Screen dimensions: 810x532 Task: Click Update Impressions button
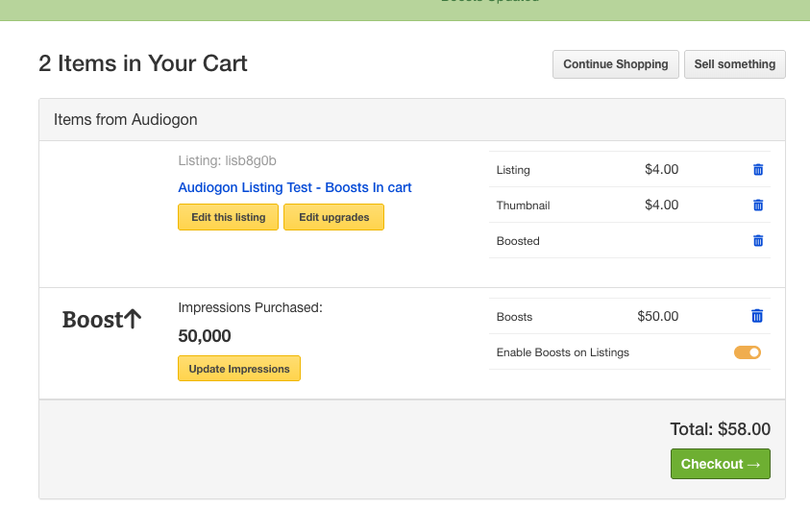pyautogui.click(x=239, y=368)
